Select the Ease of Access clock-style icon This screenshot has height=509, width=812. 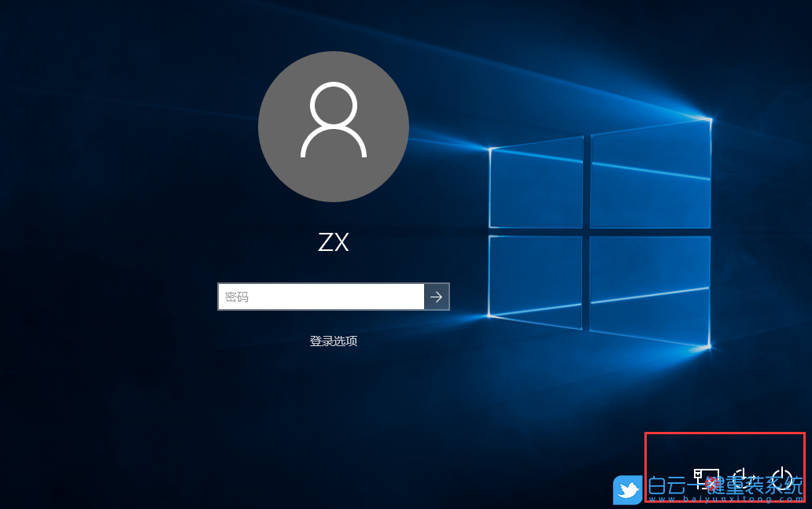(x=743, y=478)
